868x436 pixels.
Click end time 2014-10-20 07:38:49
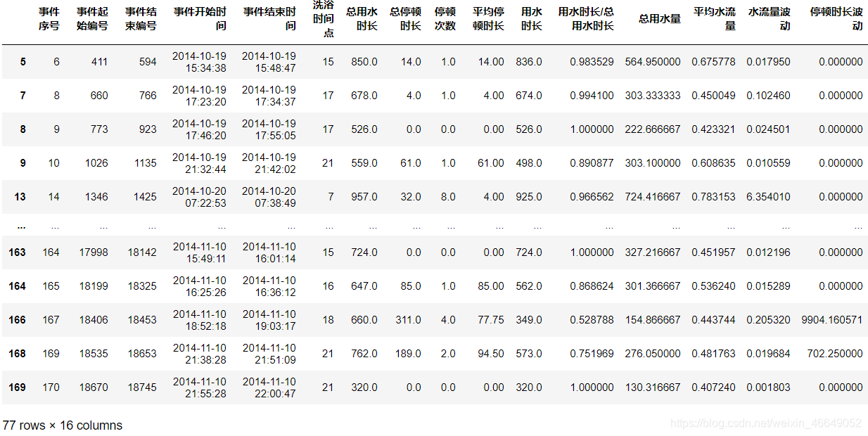[x=269, y=197]
